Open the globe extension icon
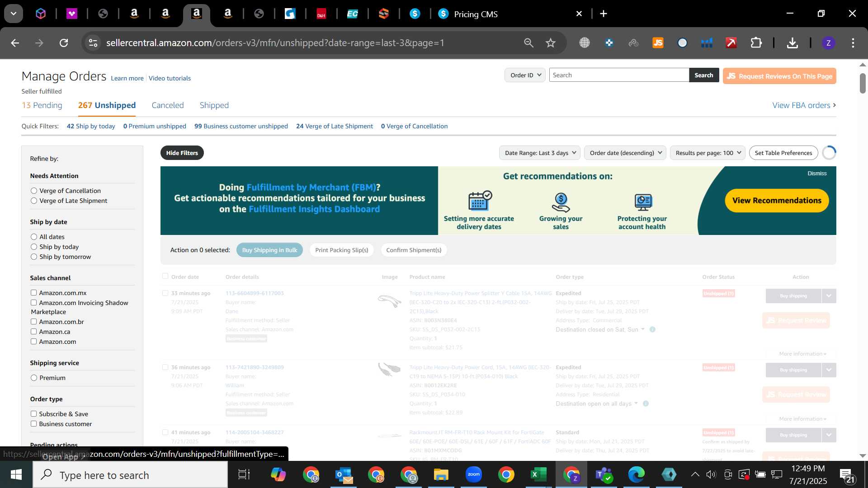Viewport: 868px width, 488px height. (585, 43)
